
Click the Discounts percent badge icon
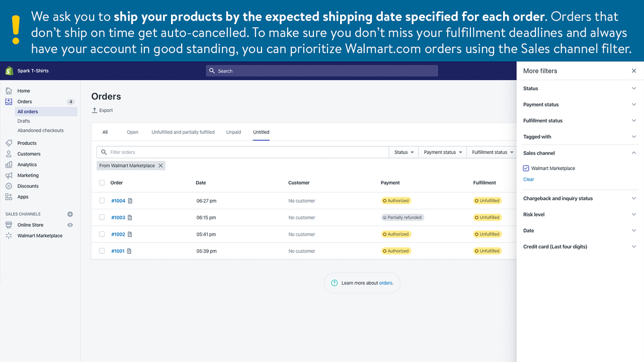[x=9, y=186]
